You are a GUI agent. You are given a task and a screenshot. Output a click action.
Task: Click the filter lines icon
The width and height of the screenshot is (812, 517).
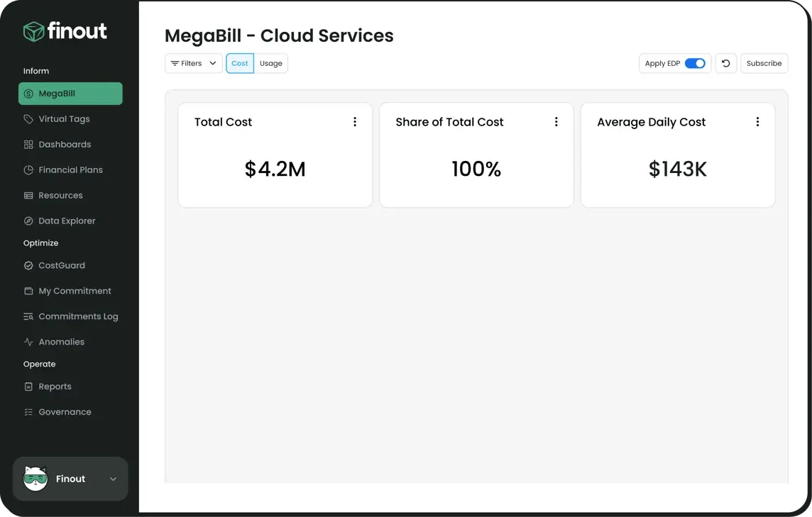[175, 63]
